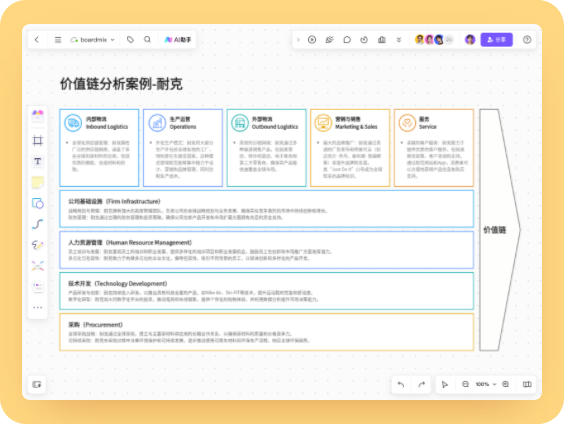Select the 价值链 arrow shape

click(500, 230)
